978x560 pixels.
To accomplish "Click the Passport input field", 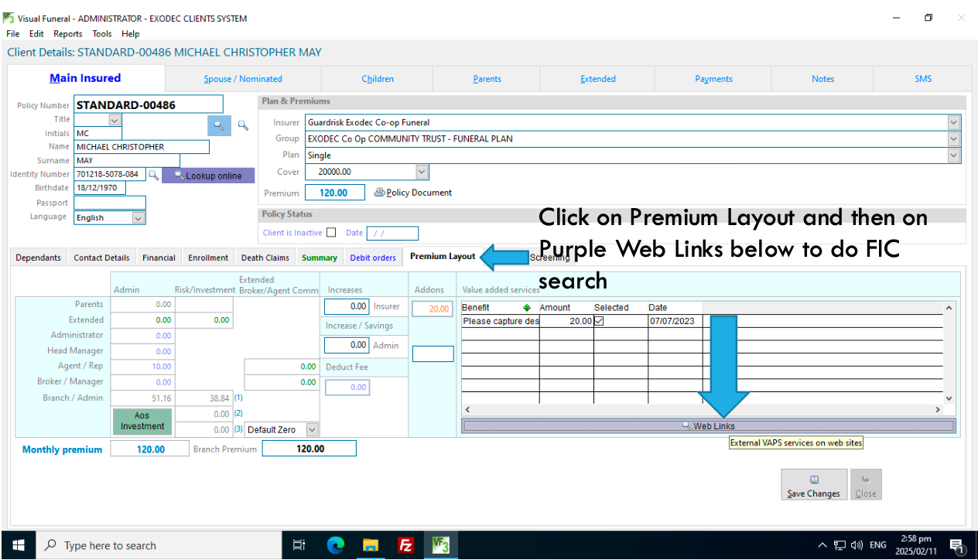I will pos(110,203).
